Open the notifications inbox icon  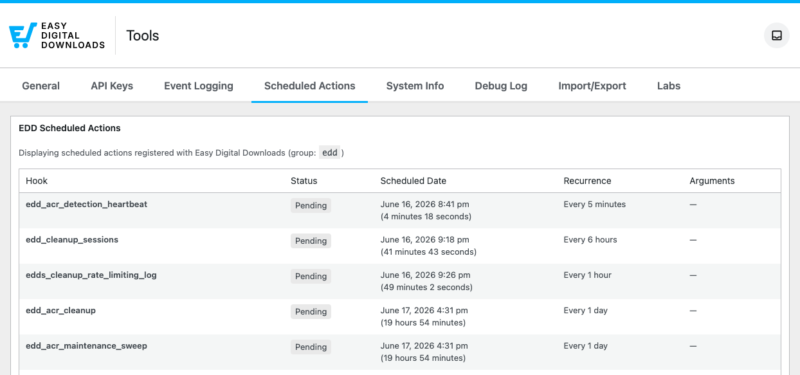click(777, 36)
